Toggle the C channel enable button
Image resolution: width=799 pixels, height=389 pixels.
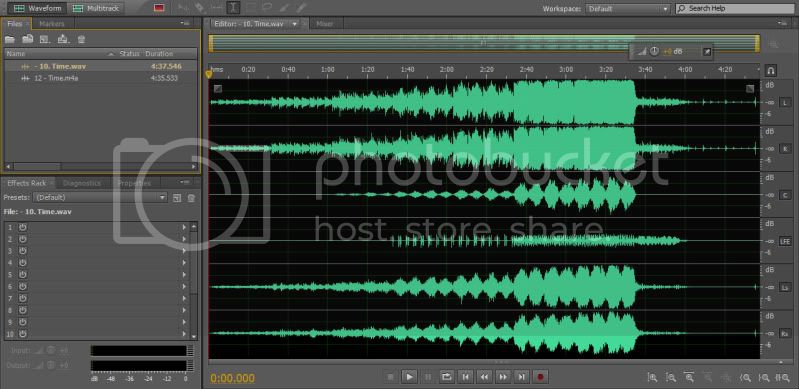(x=785, y=195)
